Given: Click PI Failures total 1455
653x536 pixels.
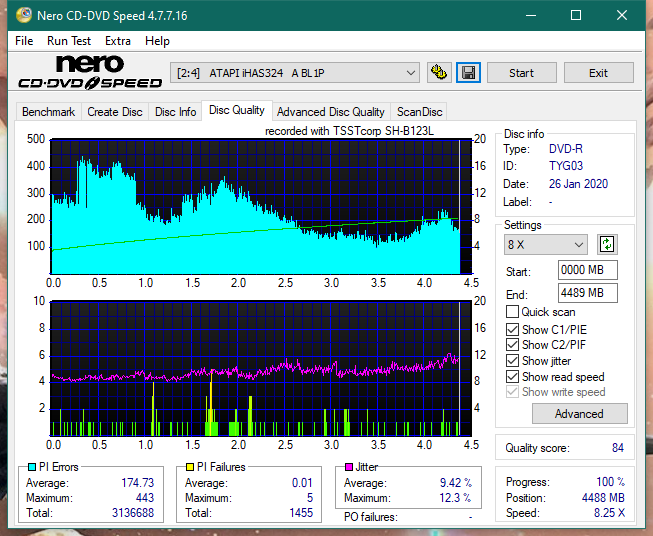Looking at the screenshot, I should point(301,512).
